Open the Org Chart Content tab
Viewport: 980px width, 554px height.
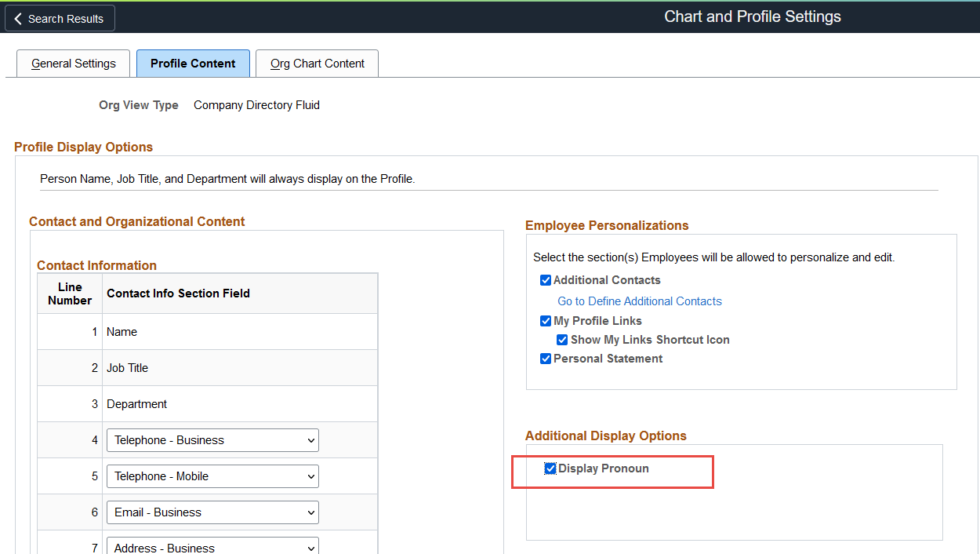click(317, 64)
